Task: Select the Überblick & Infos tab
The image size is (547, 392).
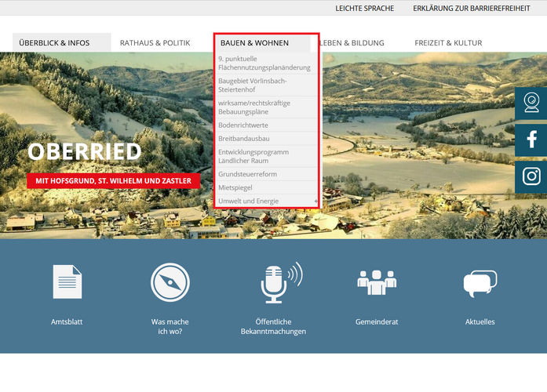Action: click(54, 43)
